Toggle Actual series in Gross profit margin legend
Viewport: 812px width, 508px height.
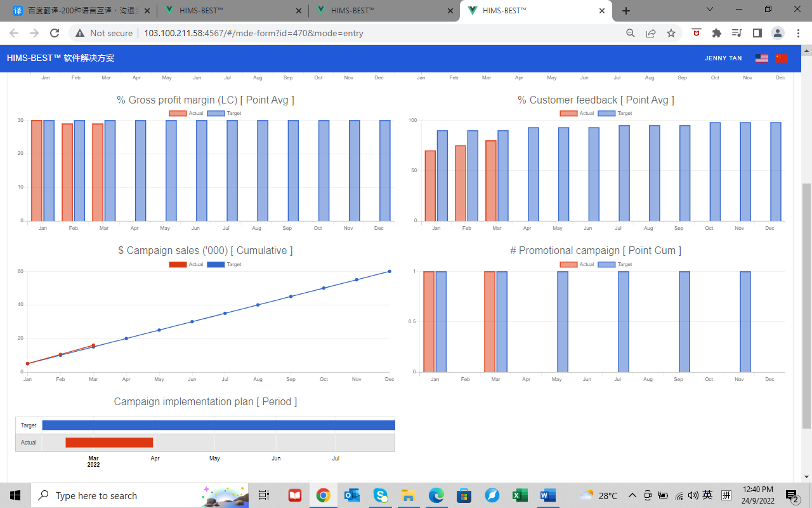pos(177,114)
